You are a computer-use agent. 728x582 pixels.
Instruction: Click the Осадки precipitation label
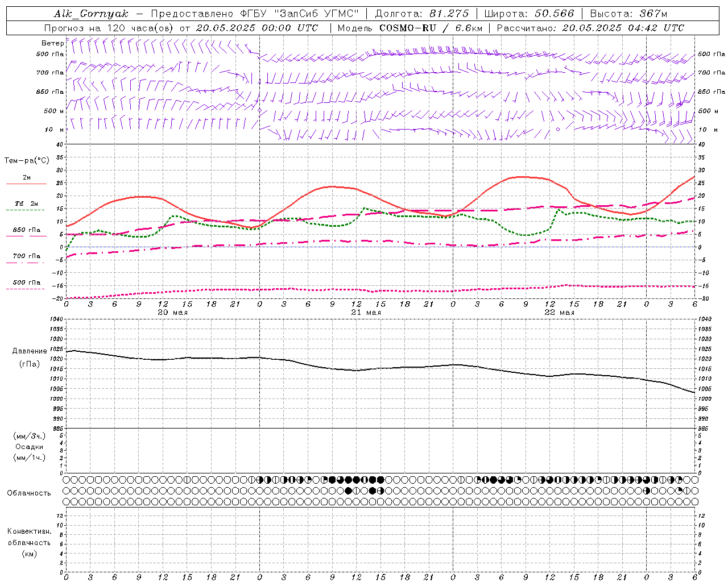[x=29, y=447]
